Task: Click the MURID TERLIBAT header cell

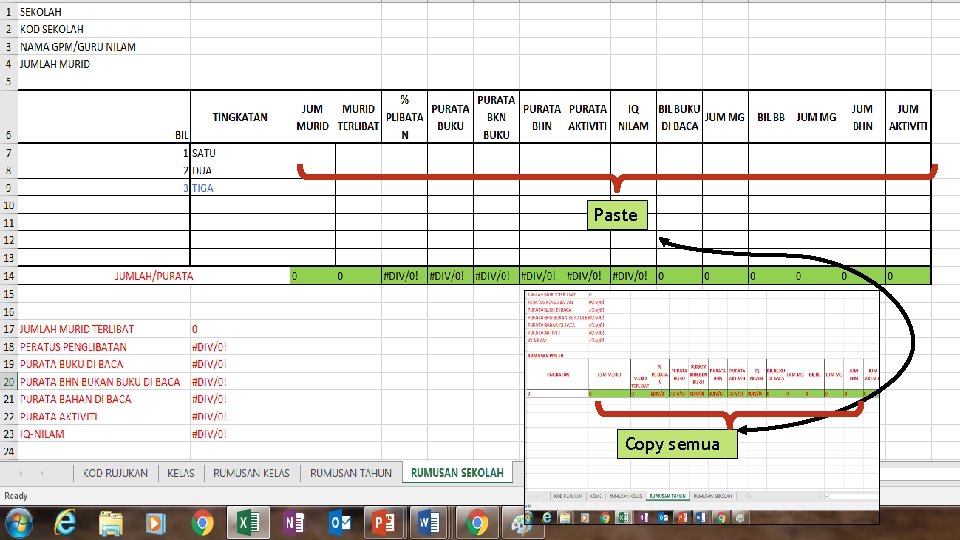Action: coord(358,117)
